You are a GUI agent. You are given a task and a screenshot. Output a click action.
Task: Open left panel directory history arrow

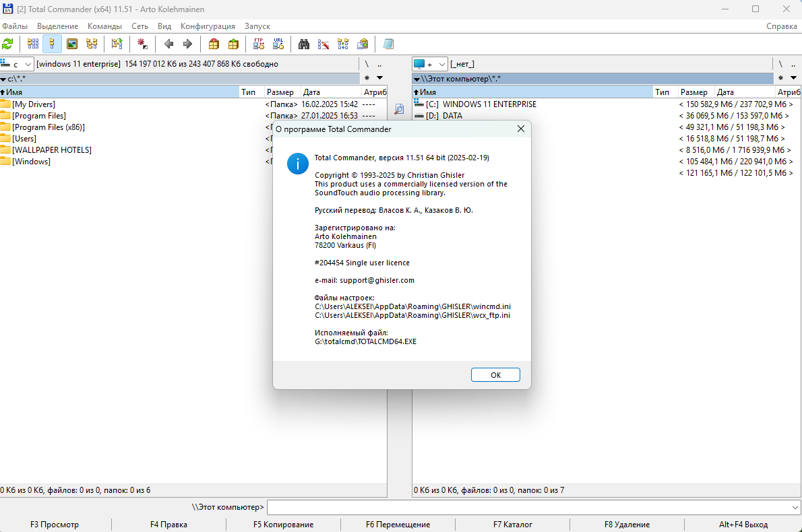pos(379,78)
